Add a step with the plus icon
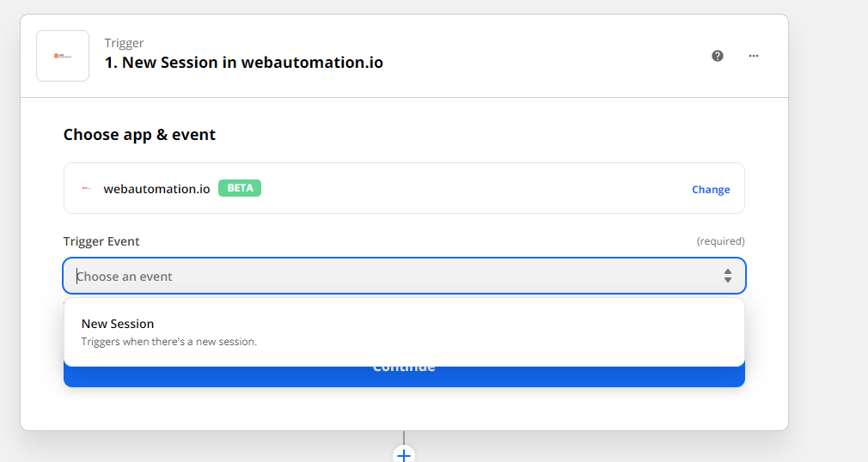 404,455
